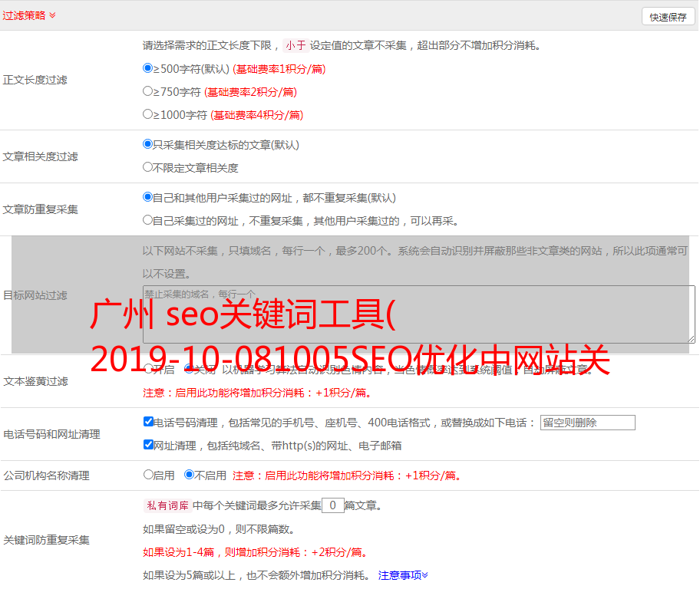Click the 快速保存 button
This screenshot has height=589, width=700.
668,17
